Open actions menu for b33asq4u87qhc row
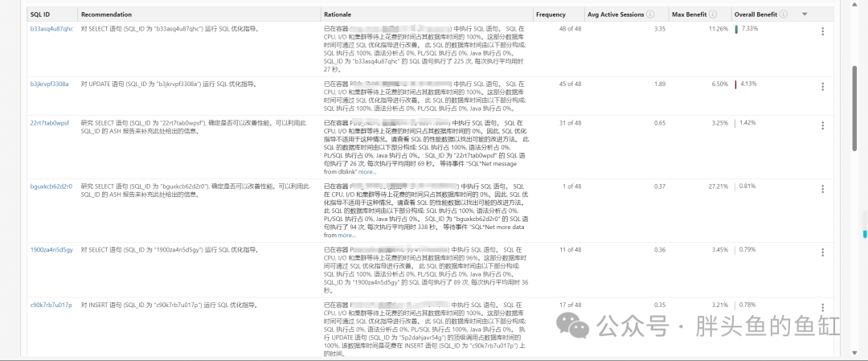Screen dimensions: 868x361 (823, 31)
